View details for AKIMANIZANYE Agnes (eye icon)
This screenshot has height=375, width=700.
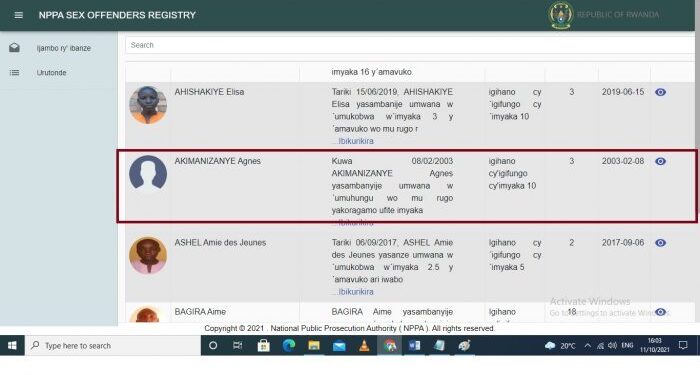(x=660, y=161)
